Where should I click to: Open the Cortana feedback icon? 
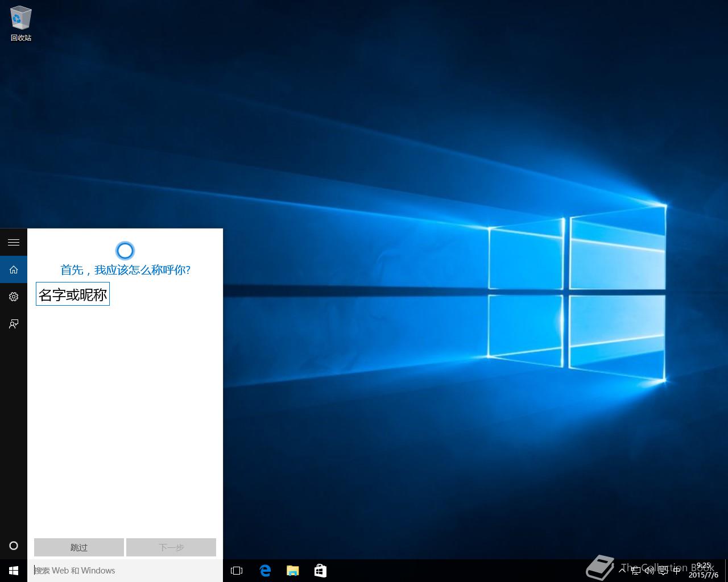(x=14, y=324)
